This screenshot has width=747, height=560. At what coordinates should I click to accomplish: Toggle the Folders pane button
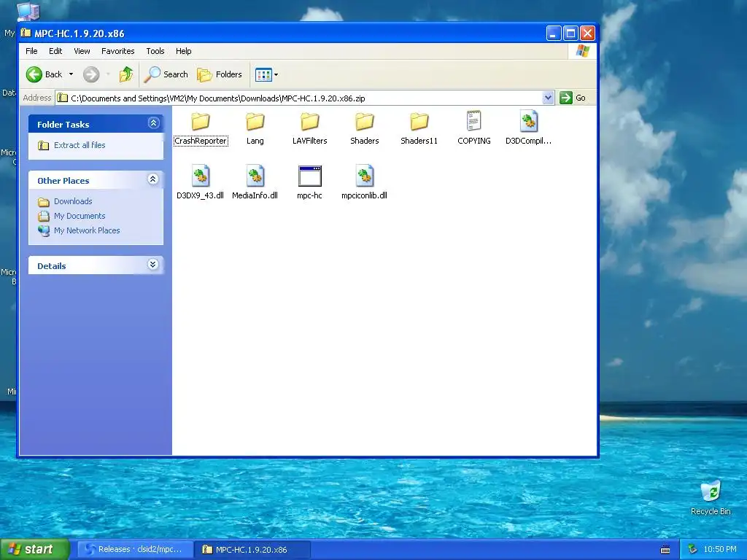point(220,74)
